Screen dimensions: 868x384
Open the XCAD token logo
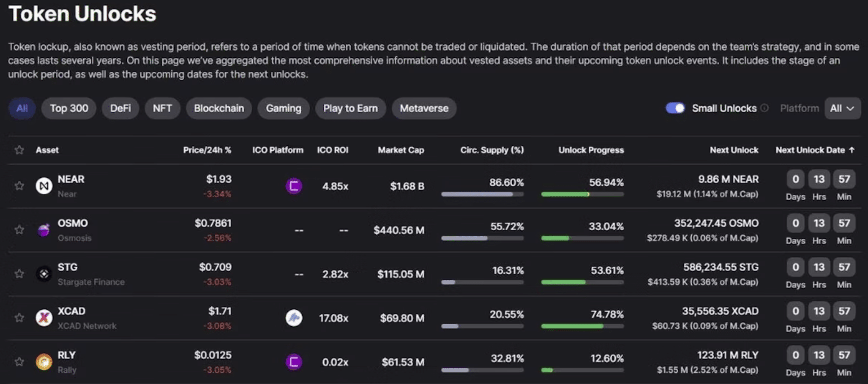pos(44,318)
